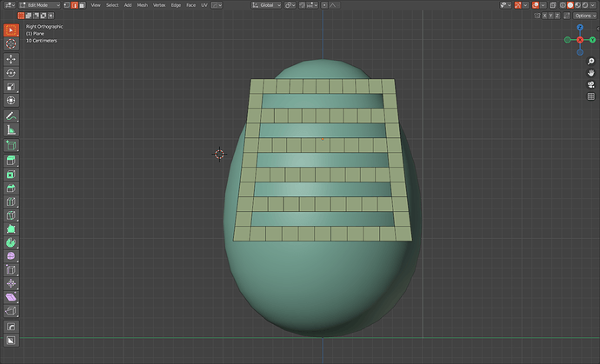The height and width of the screenshot is (364, 600).
Task: Activate the Smooth vertices tool
Action: [x=11, y=255]
